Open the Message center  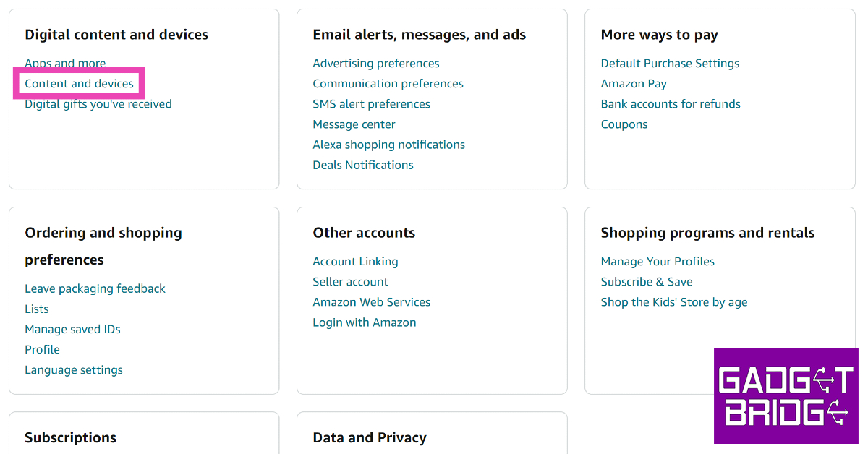354,124
